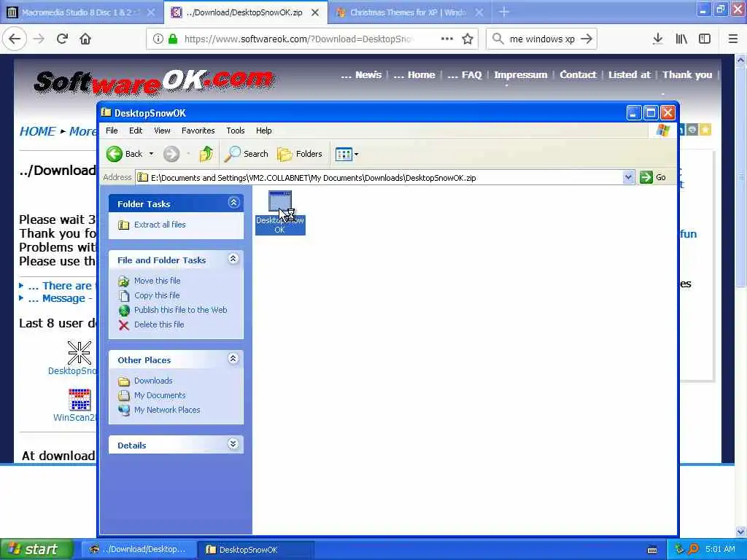Image resolution: width=747 pixels, height=560 pixels.
Task: Open Thank you link on SoftwareOK
Action: click(687, 75)
